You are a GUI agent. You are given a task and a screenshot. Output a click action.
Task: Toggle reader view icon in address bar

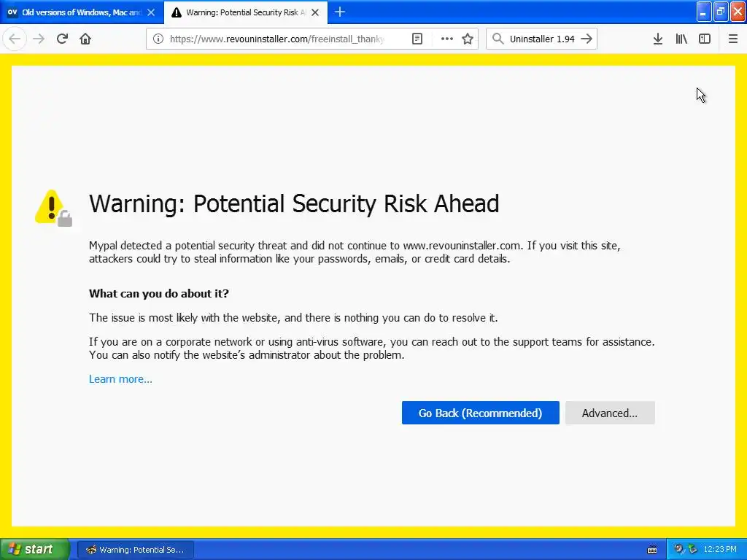click(417, 39)
